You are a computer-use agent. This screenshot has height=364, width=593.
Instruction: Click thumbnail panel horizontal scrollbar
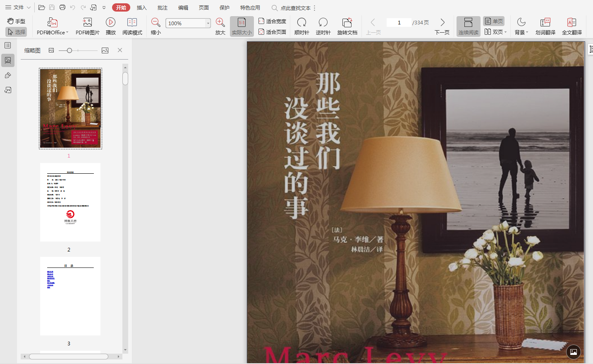(69, 356)
